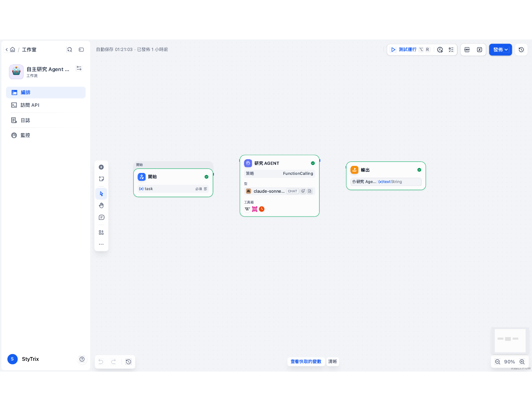
Task: Go to the home icon in the breadcrumb
Action: coord(13,49)
